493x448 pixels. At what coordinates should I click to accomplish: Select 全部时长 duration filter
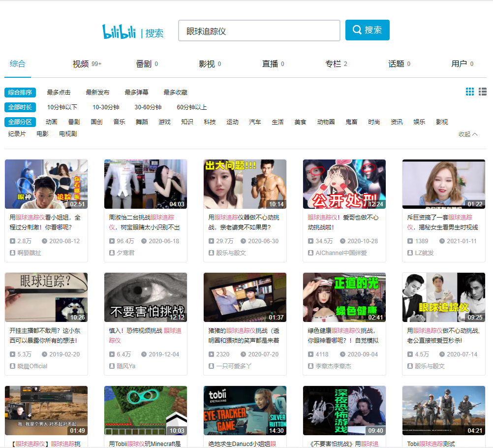pos(20,107)
